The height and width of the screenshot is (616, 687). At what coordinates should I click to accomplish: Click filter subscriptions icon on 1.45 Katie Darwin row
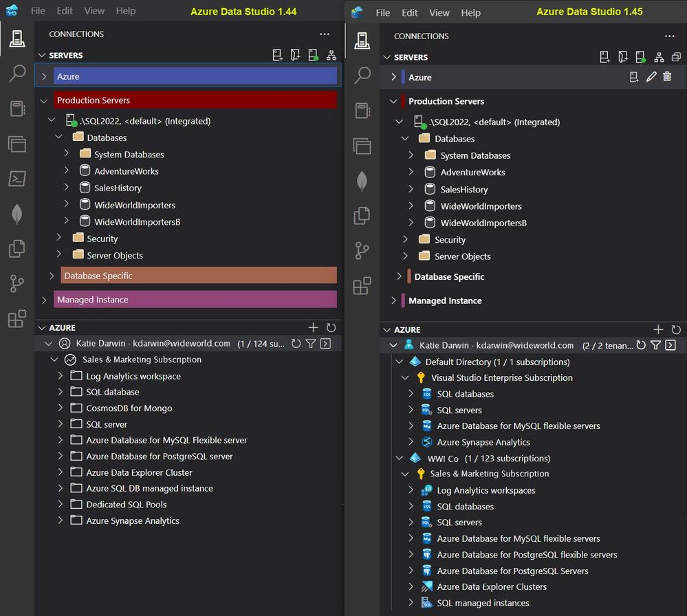click(x=655, y=345)
